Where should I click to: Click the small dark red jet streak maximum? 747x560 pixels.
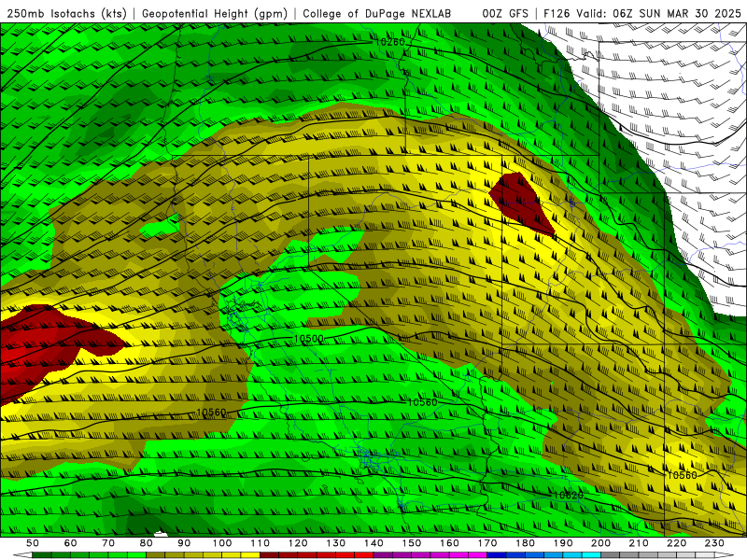pos(522,203)
